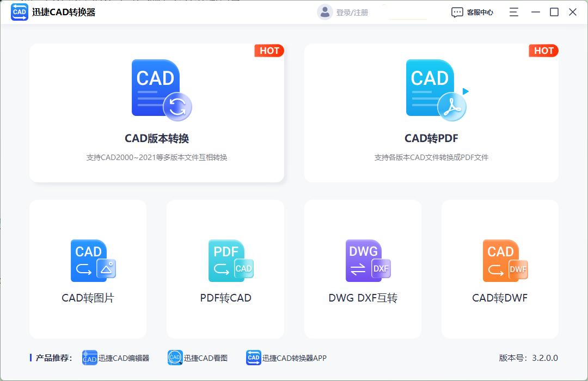Click the HOT badge on CAD版本转换
Image resolution: width=588 pixels, height=381 pixels.
tap(269, 51)
